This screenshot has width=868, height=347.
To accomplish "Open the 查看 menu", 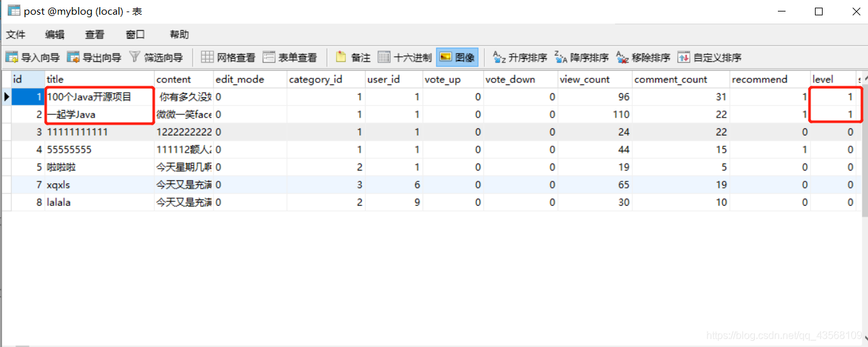I will click(x=95, y=35).
